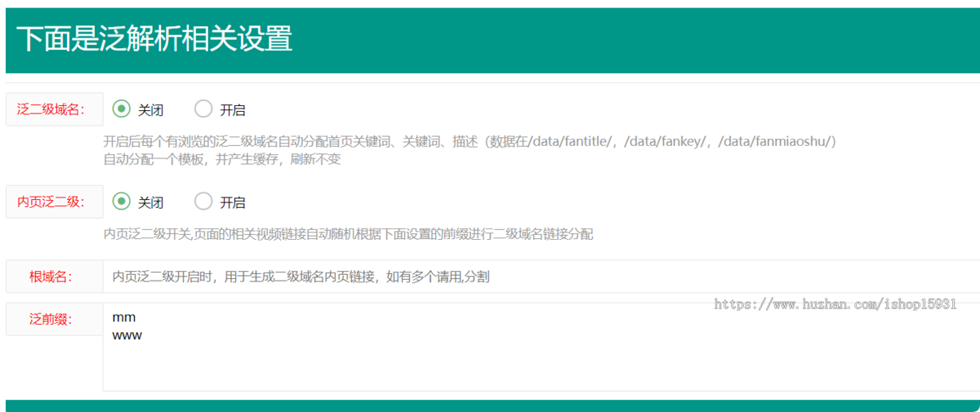This screenshot has height=412, width=980.
Task: Select 开启 radio for 内页泛二级
Action: click(x=203, y=202)
